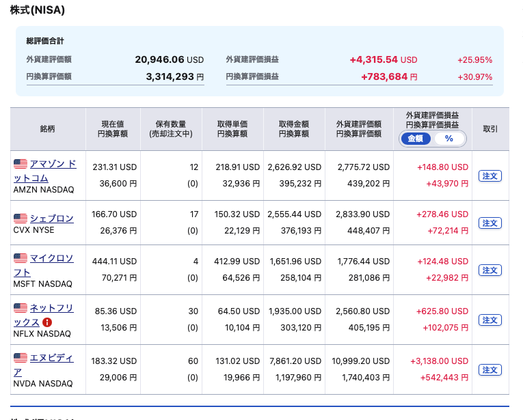This screenshot has height=420, width=523.
Task: Open the シェブロン stock link
Action: 51,219
